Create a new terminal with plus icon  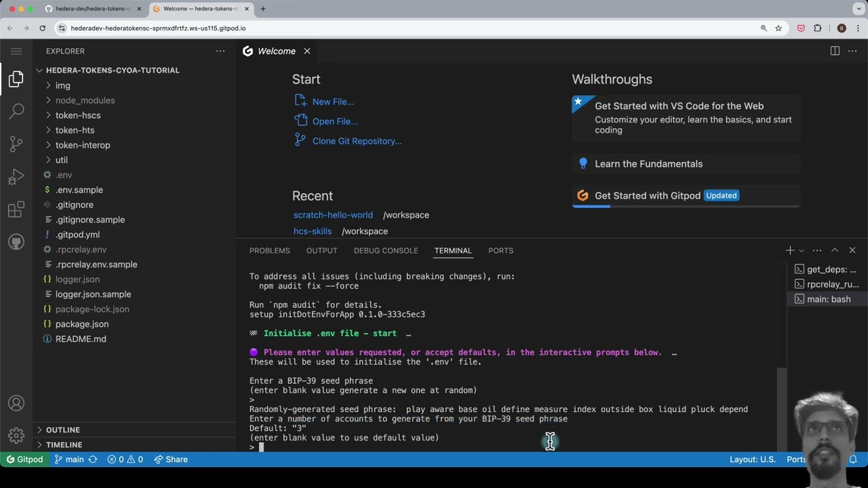789,250
